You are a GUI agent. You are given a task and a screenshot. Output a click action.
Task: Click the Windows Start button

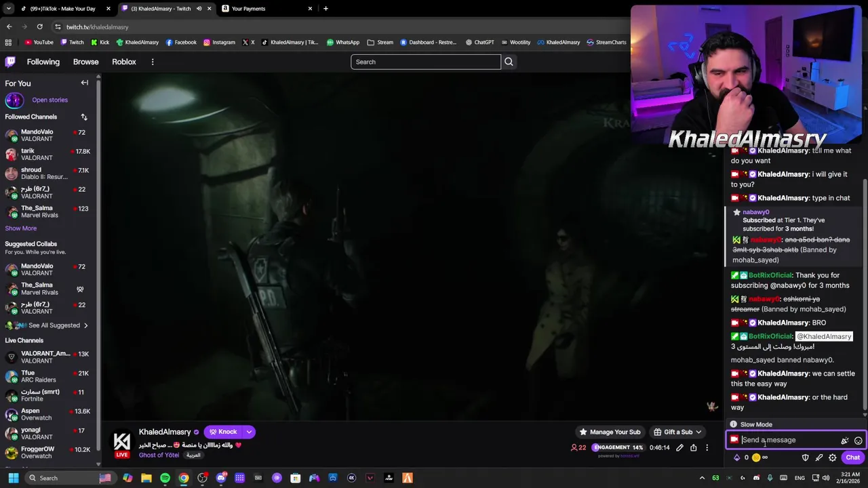coord(13,478)
